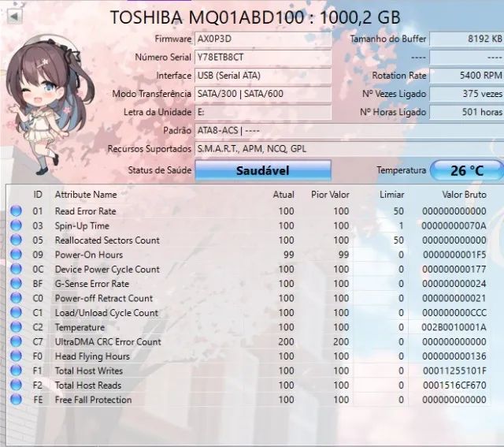This screenshot has width=504, height=447.
Task: Click the Valor Bruto column header
Action: point(464,195)
